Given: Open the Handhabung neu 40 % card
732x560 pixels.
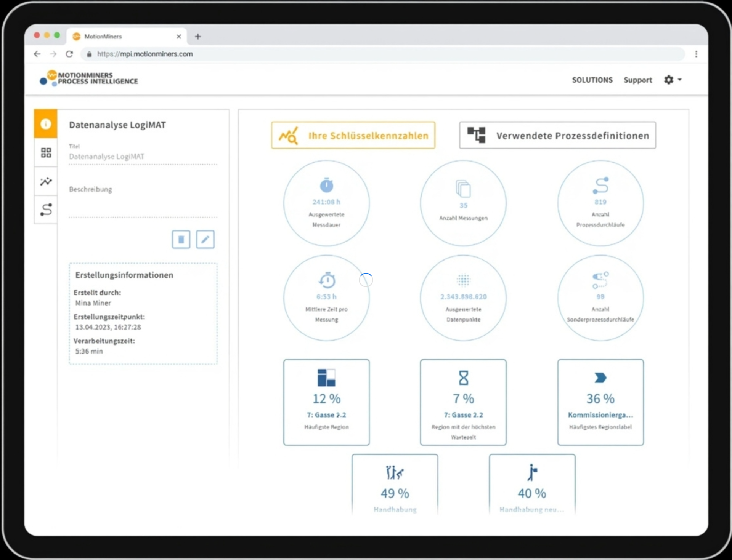Looking at the screenshot, I should (x=532, y=485).
